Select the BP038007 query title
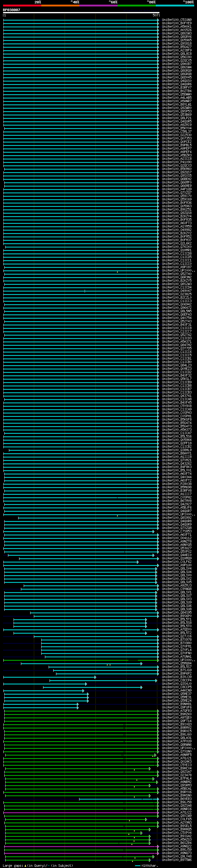197x868 pixels. 11,10
